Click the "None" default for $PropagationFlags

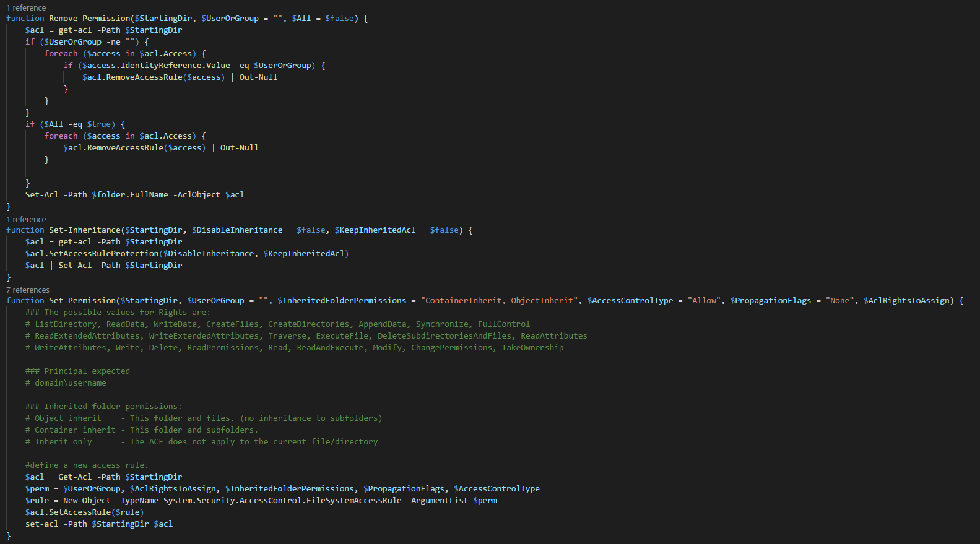(839, 301)
